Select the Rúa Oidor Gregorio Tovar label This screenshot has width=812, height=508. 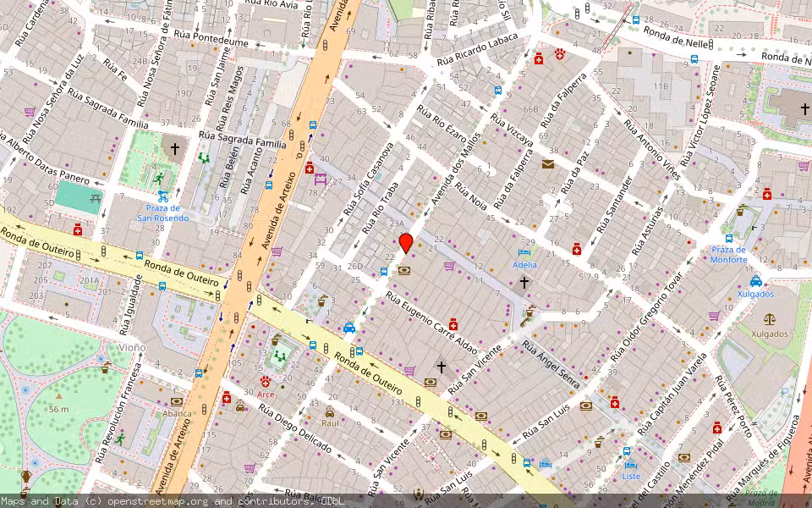646,317
